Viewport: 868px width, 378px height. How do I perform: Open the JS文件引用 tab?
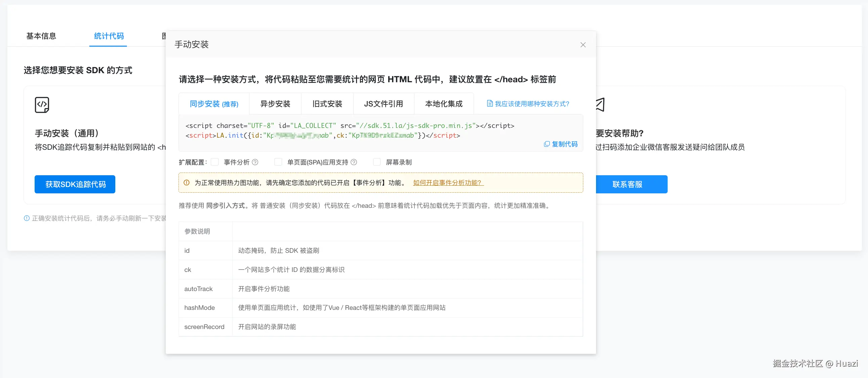[383, 104]
